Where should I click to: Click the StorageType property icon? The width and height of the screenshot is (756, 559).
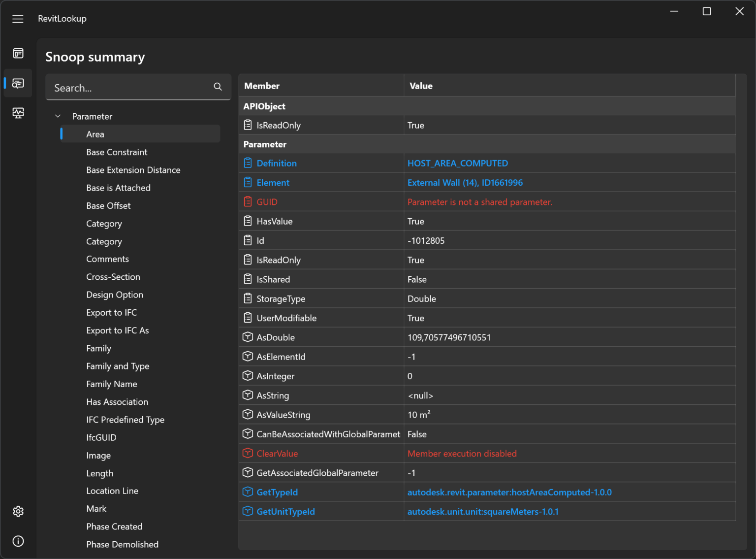point(248,298)
